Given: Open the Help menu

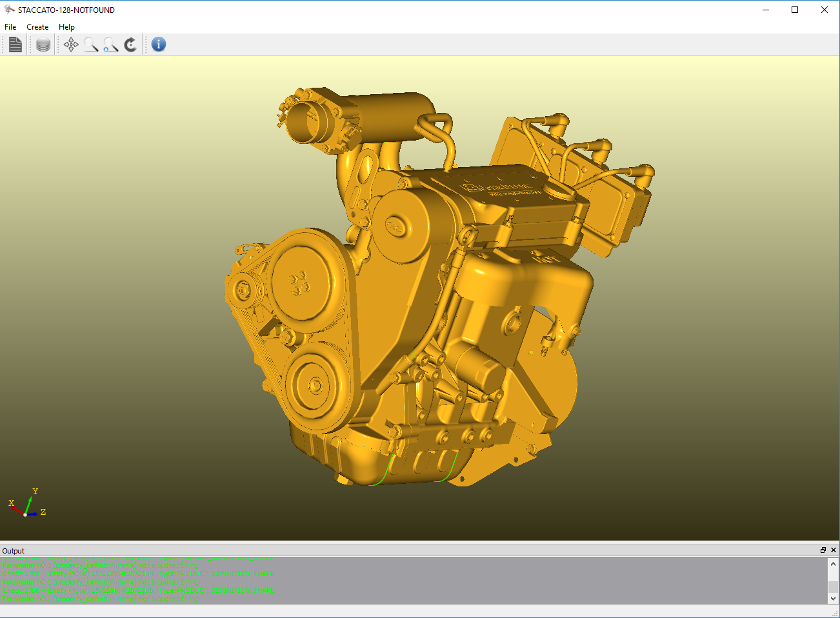Looking at the screenshot, I should click(x=66, y=27).
